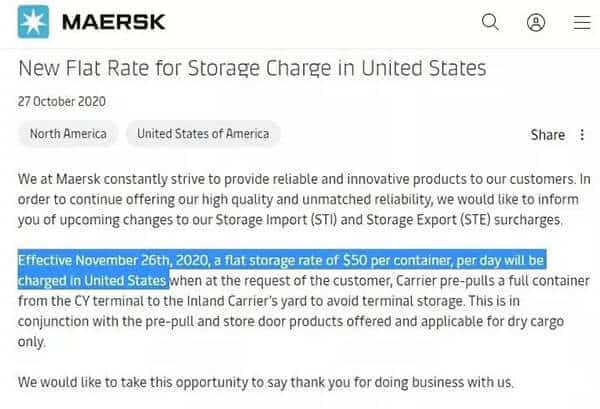Click the first paragraph starting 'We at Maersk'
The image size is (600, 409).
(x=304, y=199)
